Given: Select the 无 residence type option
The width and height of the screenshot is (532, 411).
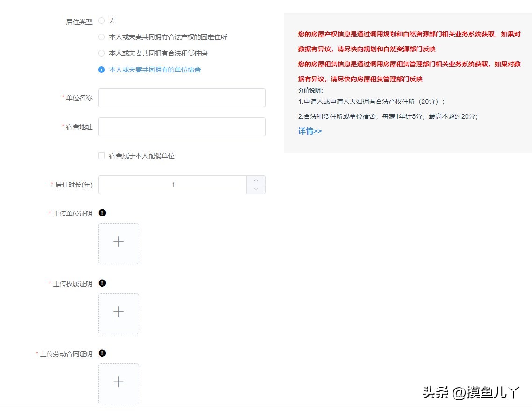Looking at the screenshot, I should point(101,21).
